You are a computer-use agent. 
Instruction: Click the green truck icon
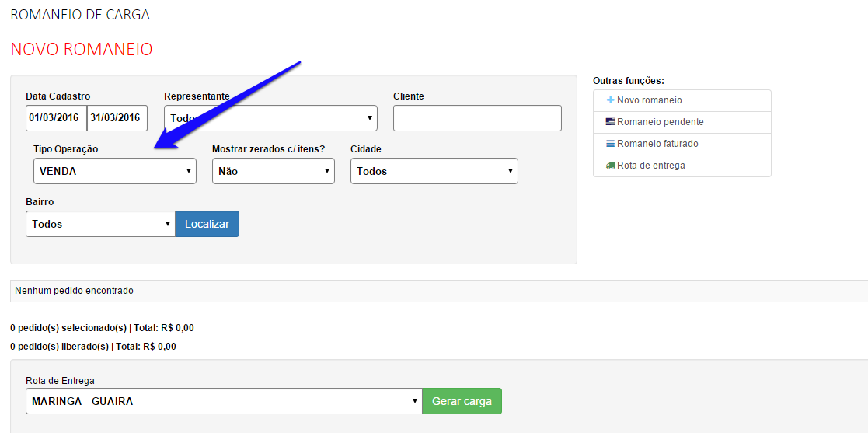point(611,166)
